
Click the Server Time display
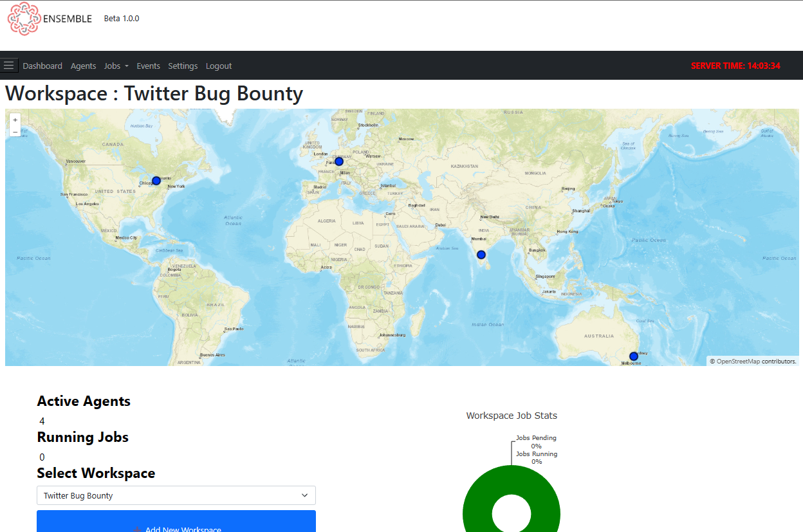735,66
